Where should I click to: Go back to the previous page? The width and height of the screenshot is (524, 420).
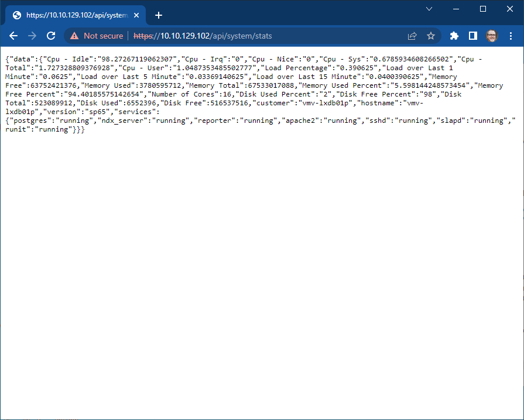[x=13, y=36]
